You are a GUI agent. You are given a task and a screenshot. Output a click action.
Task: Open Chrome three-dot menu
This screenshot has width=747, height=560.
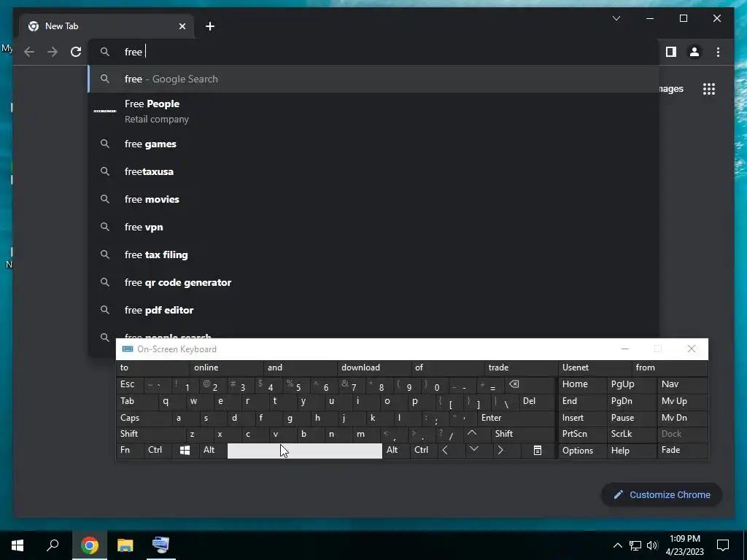point(718,52)
